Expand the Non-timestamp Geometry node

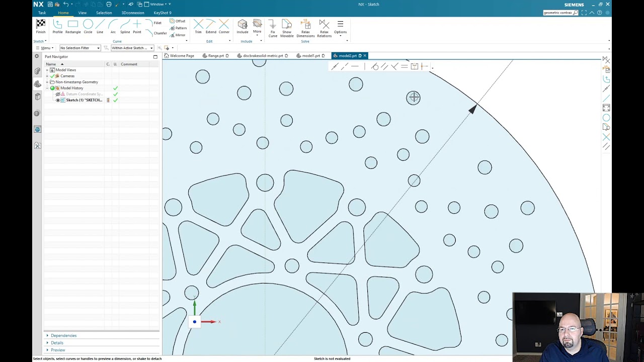(47, 82)
